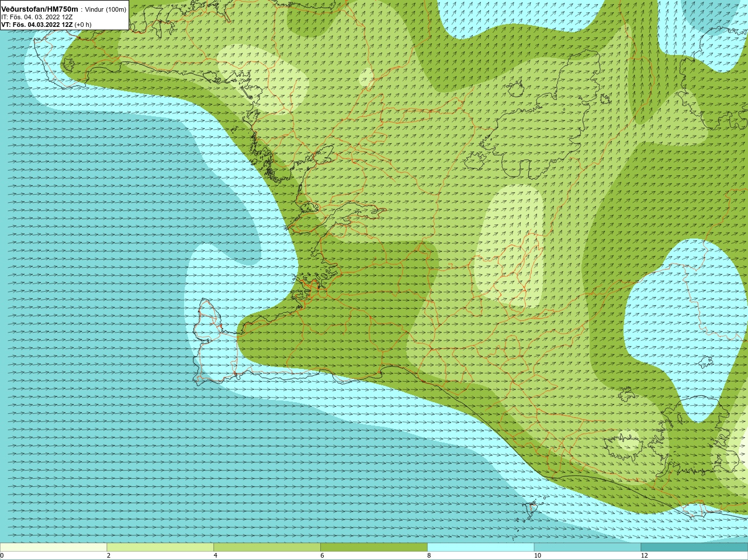The width and height of the screenshot is (748, 560).
Task: Click the dark teal above-12 legend swatch
Action: [694, 547]
